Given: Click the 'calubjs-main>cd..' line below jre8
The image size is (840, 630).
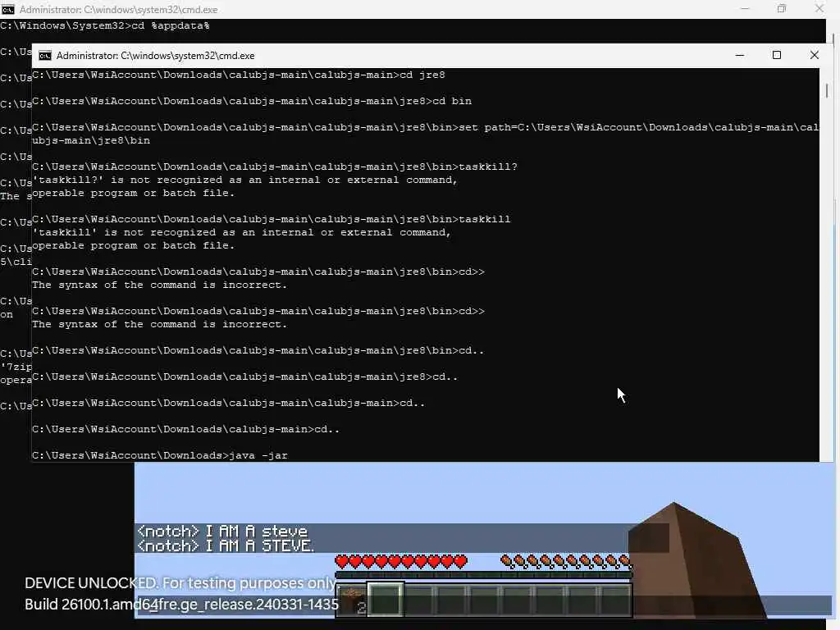Looking at the screenshot, I should click(x=229, y=403).
